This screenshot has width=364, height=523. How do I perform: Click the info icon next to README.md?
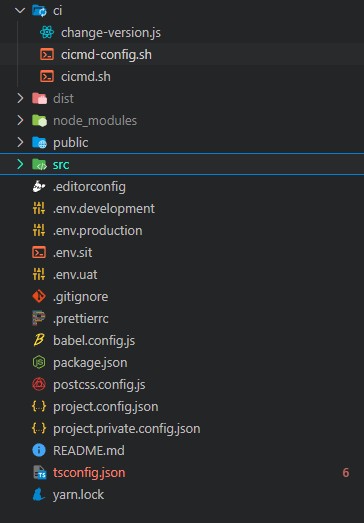pyautogui.click(x=39, y=450)
